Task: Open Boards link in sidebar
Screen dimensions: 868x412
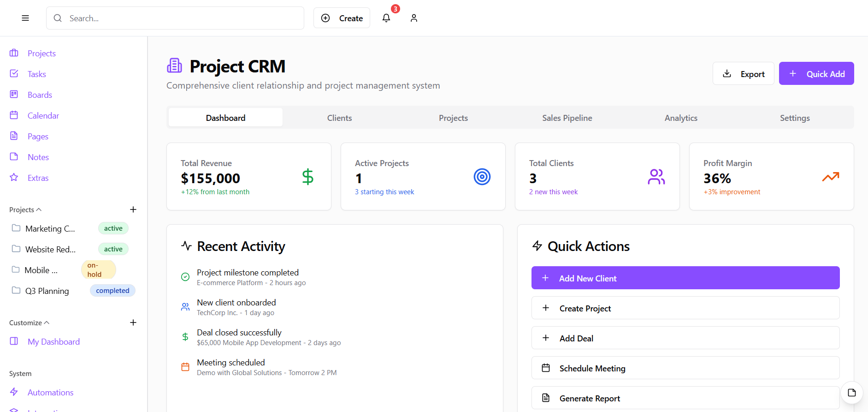Action: 40,95
